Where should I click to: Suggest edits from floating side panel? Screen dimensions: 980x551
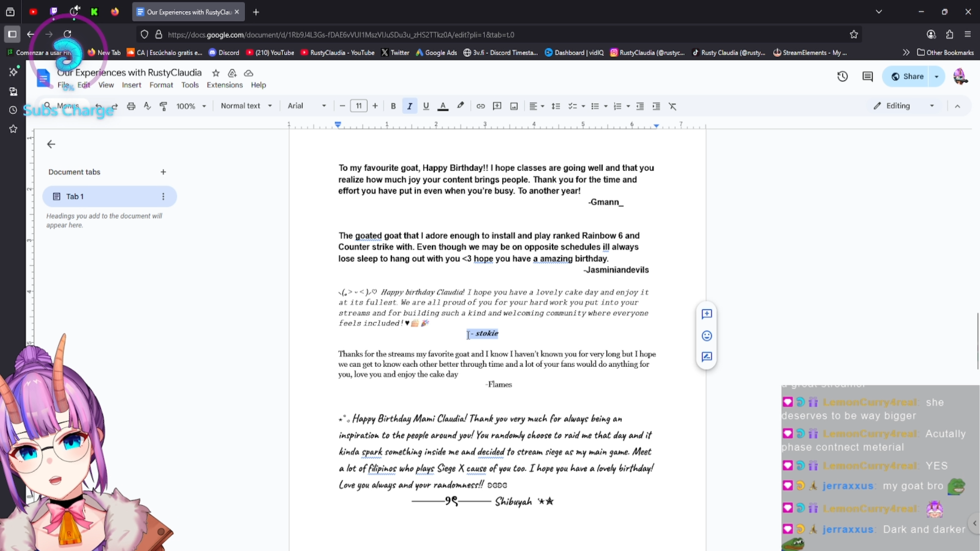point(706,357)
